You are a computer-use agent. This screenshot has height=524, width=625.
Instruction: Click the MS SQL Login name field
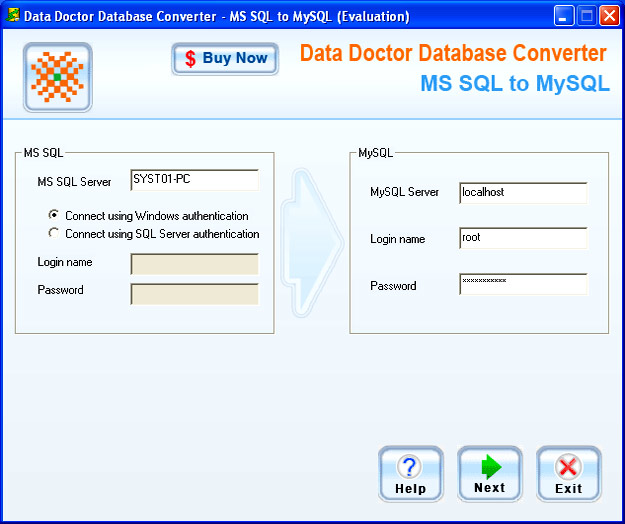coord(195,264)
